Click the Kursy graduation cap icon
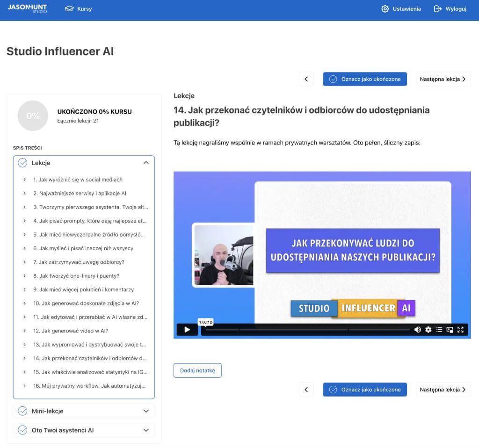This screenshot has width=479, height=448. coord(69,9)
